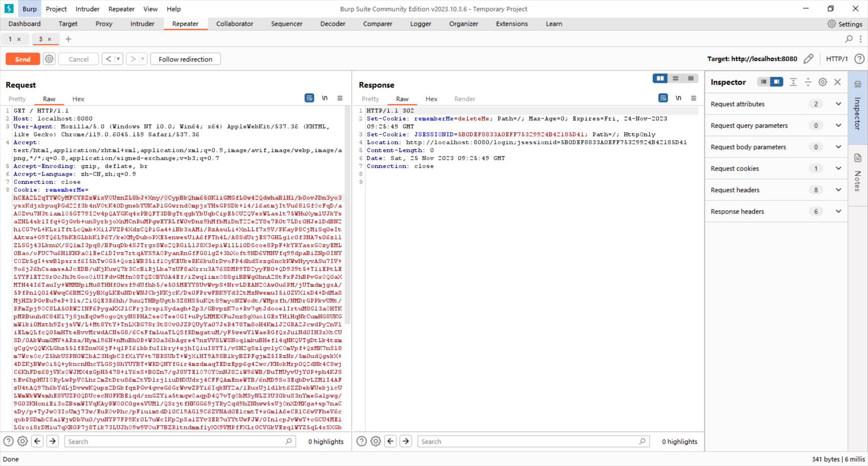Open the Repeater send settings gear
Viewport: 868px width, 466px height.
coord(49,59)
